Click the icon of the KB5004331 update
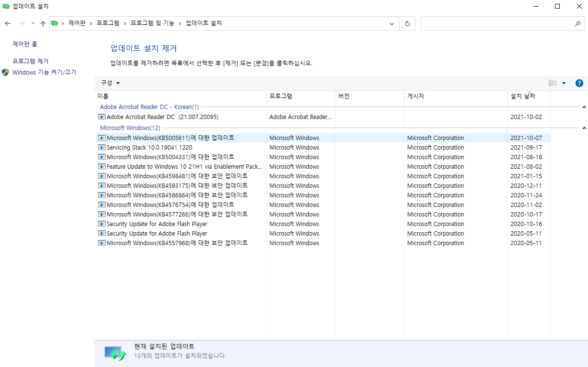Viewport: 588px width, 367px height. 101,157
